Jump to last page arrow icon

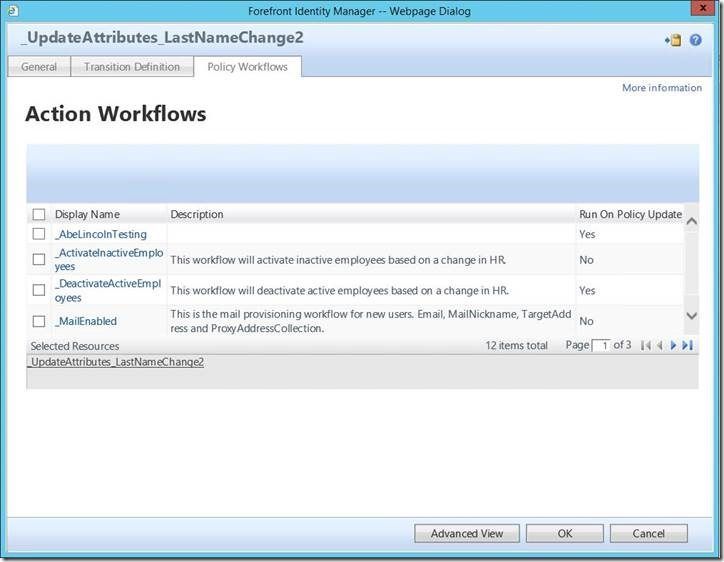click(688, 345)
